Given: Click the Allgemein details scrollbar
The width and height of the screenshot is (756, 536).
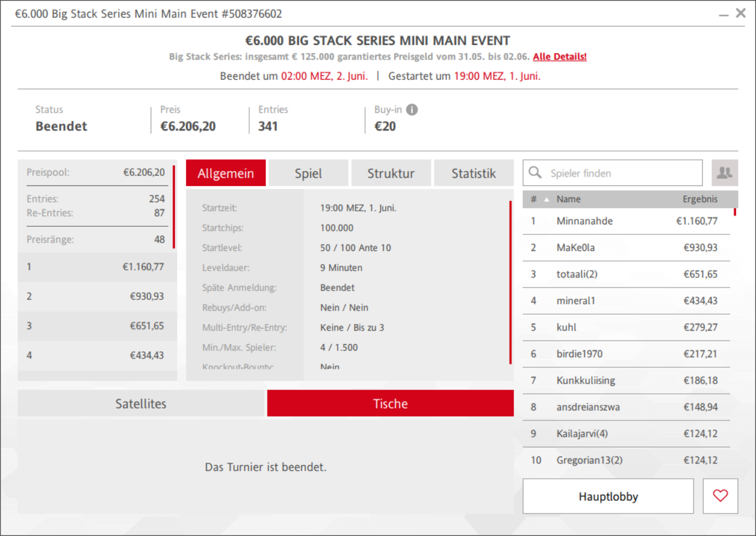Looking at the screenshot, I should pos(511,282).
